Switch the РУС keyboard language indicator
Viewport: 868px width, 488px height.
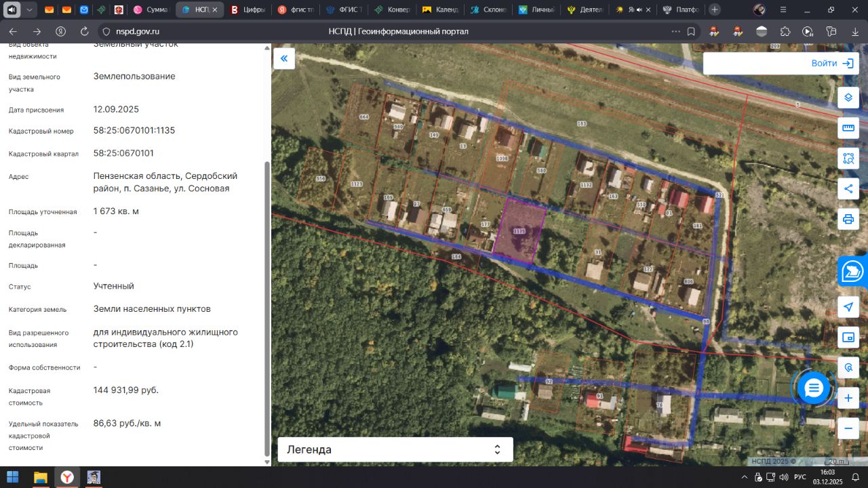pyautogui.click(x=800, y=477)
